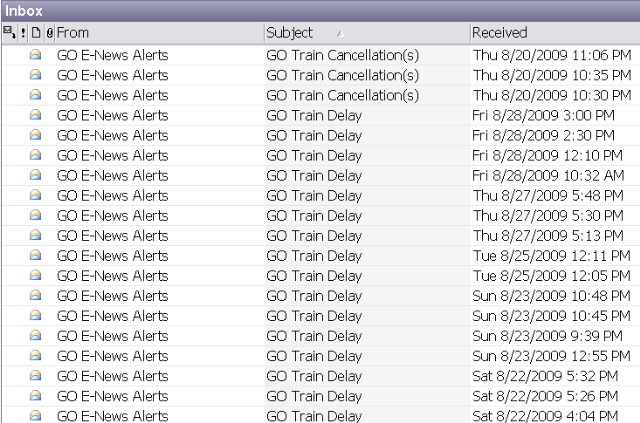Viewport: 640px width, 423px height.
Task: Sort messages by the Received column header
Action: point(550,33)
